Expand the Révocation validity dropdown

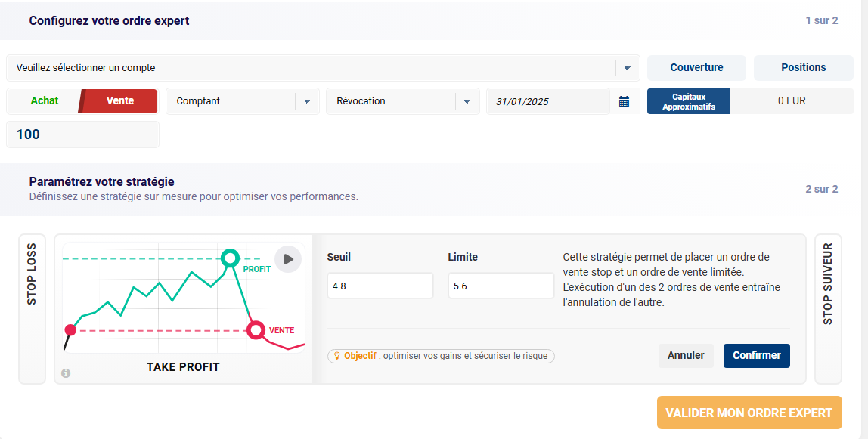467,101
